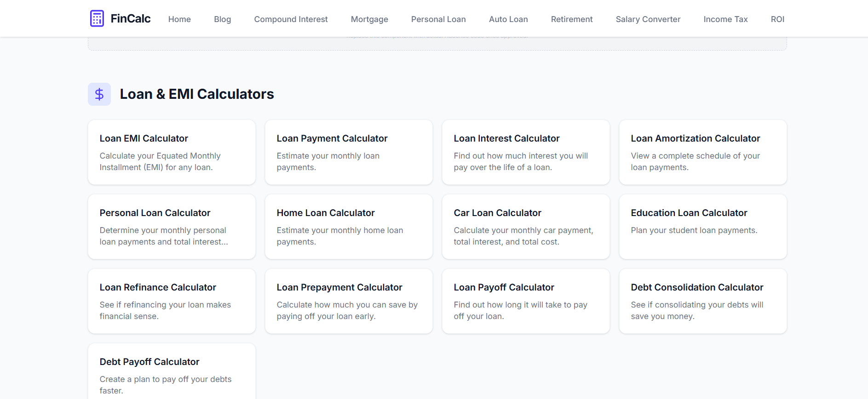Click the FinCalc logo icon

[x=97, y=18]
